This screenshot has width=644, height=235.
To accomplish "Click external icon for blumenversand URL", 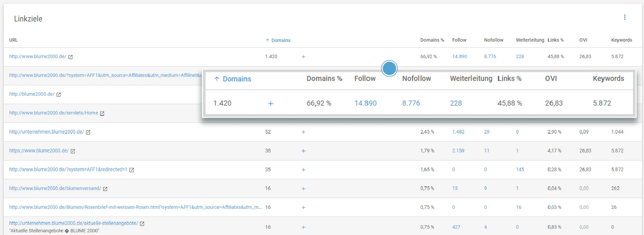I will 105,189.
